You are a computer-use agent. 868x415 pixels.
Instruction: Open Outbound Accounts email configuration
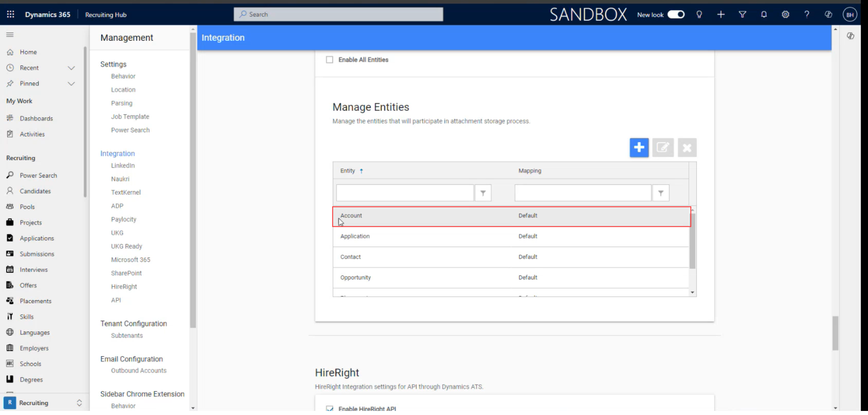pos(139,371)
